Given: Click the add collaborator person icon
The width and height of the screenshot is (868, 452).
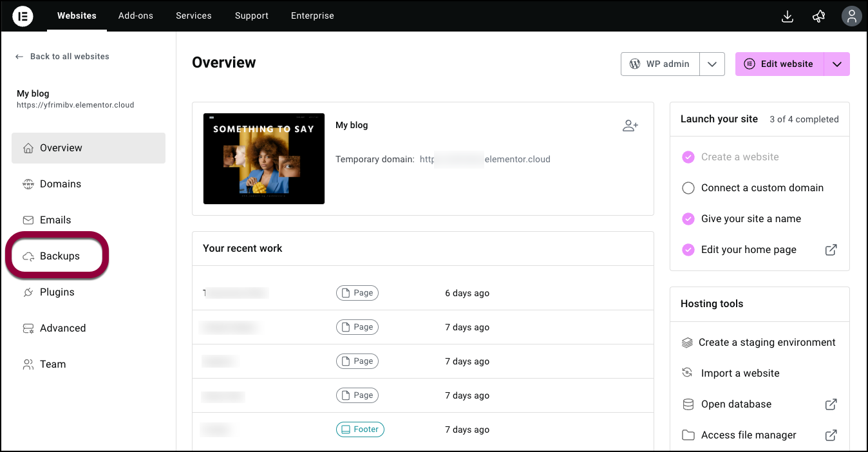Looking at the screenshot, I should coord(630,126).
